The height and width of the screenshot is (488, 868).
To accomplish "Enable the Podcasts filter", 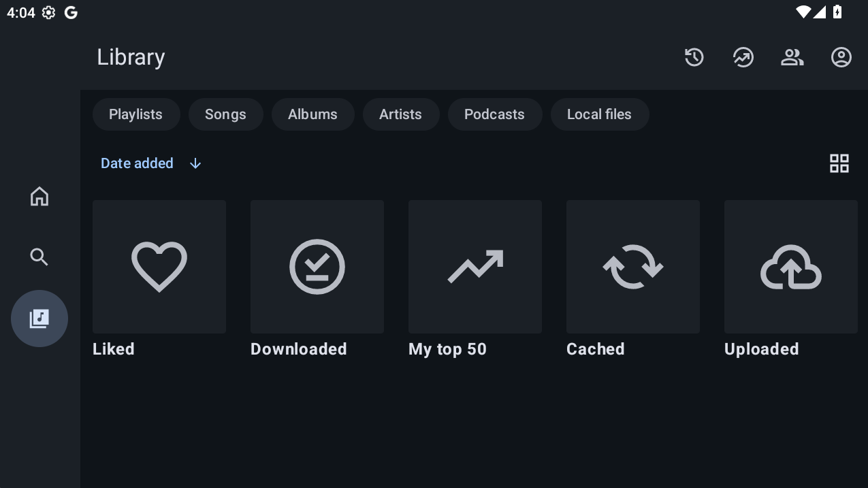I will pyautogui.click(x=495, y=114).
